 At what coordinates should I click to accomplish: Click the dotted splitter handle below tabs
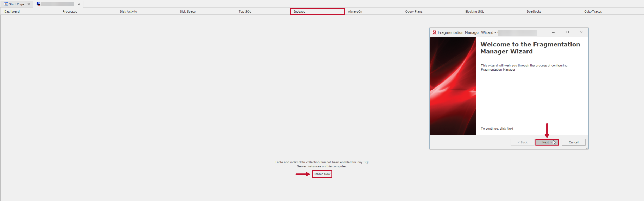[x=322, y=17]
